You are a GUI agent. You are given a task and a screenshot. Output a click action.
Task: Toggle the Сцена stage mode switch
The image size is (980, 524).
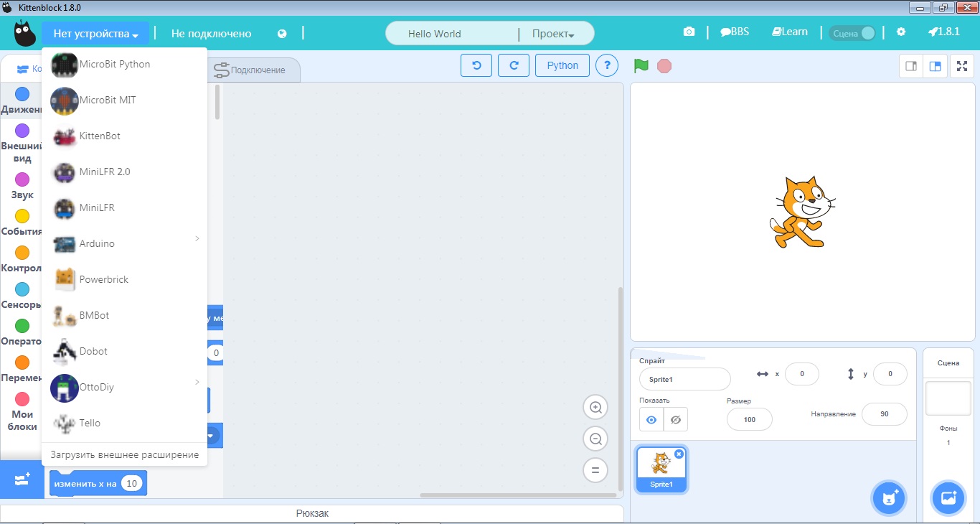(x=852, y=33)
